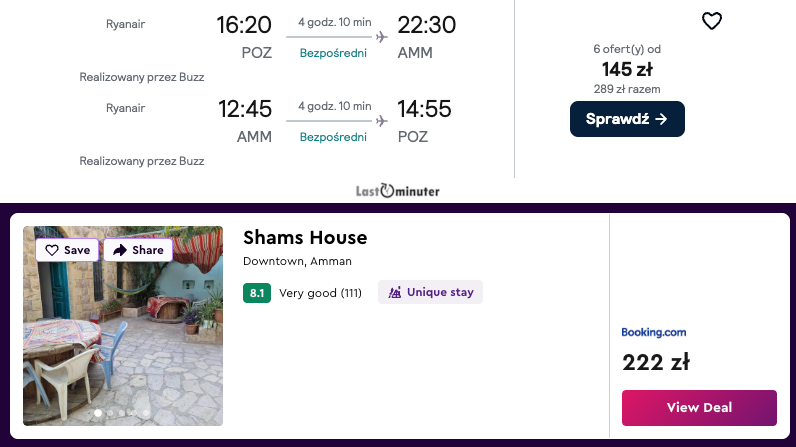This screenshot has width=796, height=447.
Task: Click the 145 zł flight price
Action: [627, 69]
